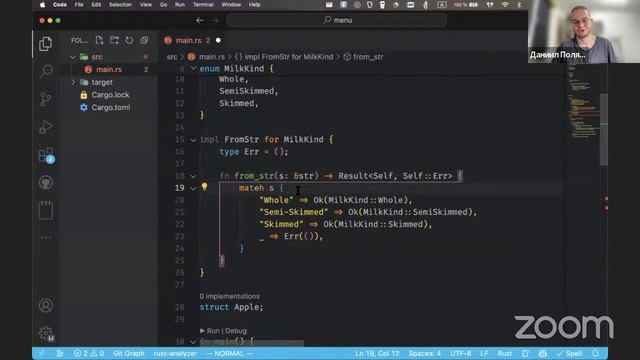This screenshot has width=640, height=360.
Task: Change LF end of line sequence
Action: click(x=484, y=353)
